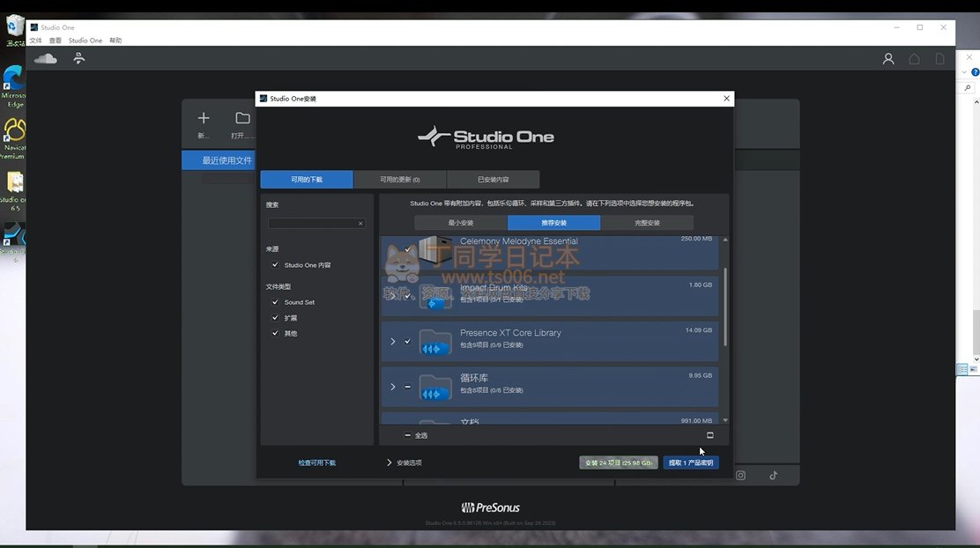The width and height of the screenshot is (980, 548).
Task: Open the Instagram icon link
Action: pos(741,476)
